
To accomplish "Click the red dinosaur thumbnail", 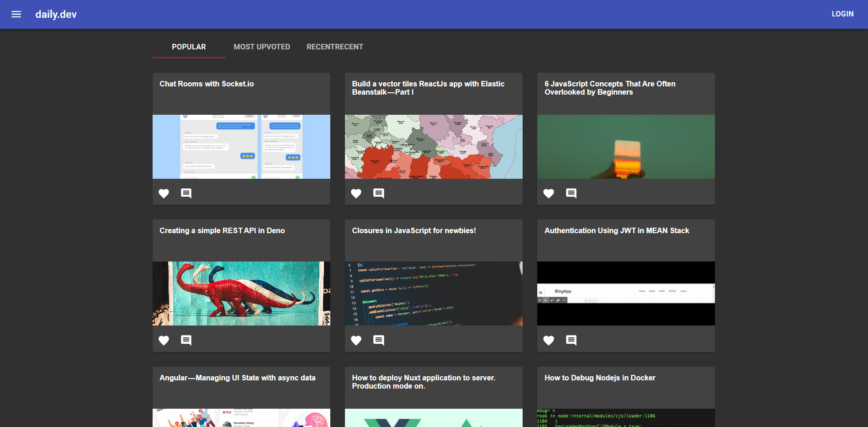I will [241, 294].
